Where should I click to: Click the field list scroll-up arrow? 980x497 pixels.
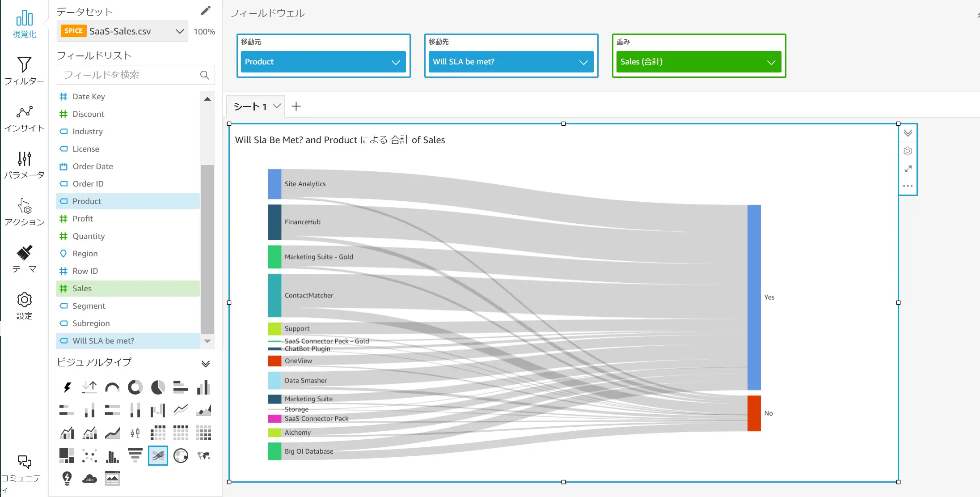pyautogui.click(x=207, y=99)
